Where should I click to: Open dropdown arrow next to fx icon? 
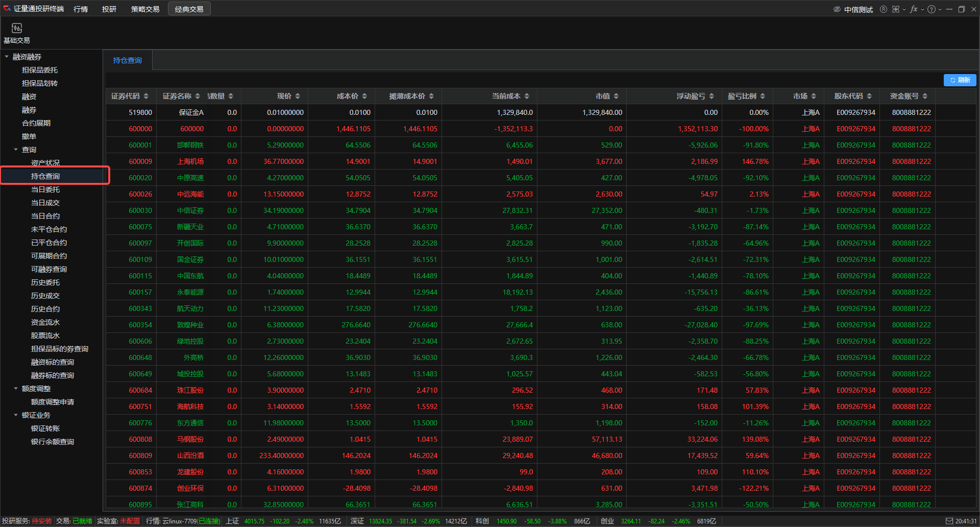coord(922,9)
